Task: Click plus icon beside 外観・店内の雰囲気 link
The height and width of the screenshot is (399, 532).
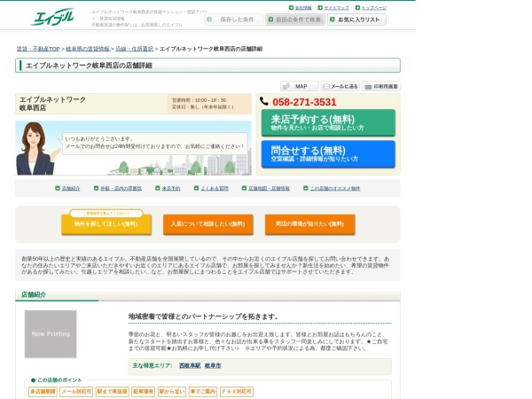Action: (96, 188)
